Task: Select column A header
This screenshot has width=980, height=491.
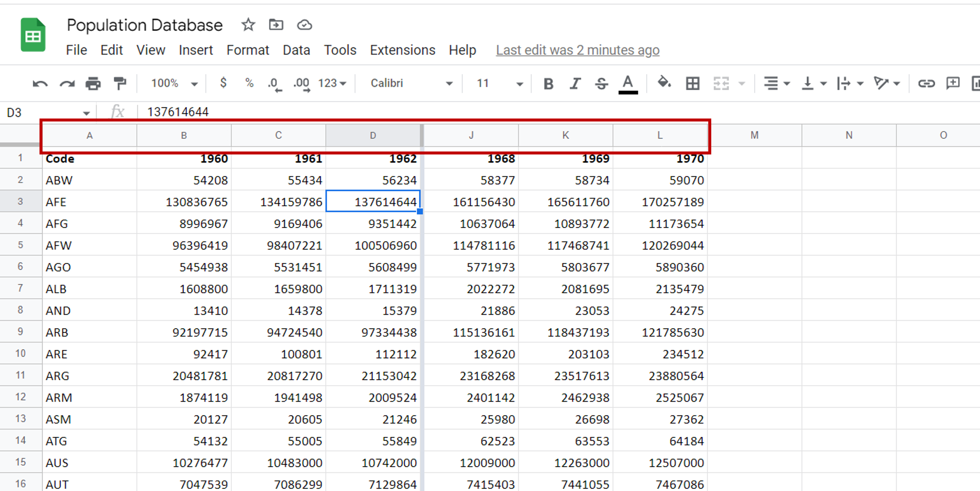Action: click(x=89, y=135)
